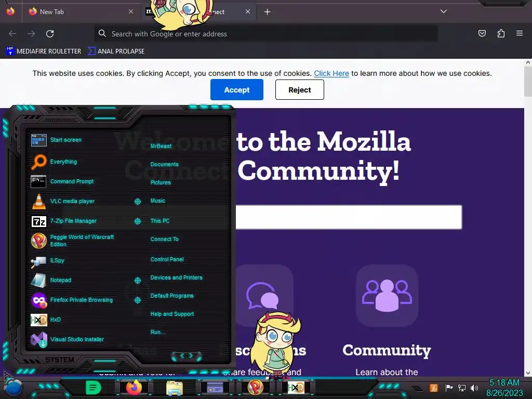Screen dimensions: 532x399
Task: Open Pictures folder link
Action: point(161,182)
